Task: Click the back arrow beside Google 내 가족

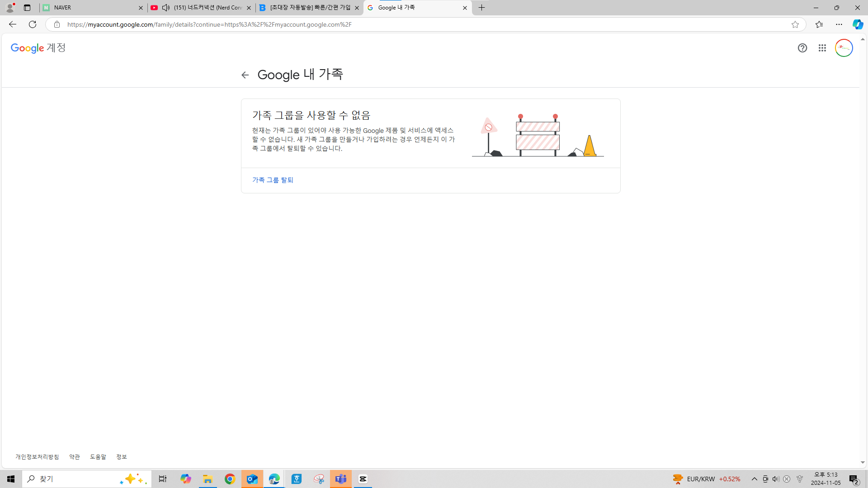Action: [245, 75]
